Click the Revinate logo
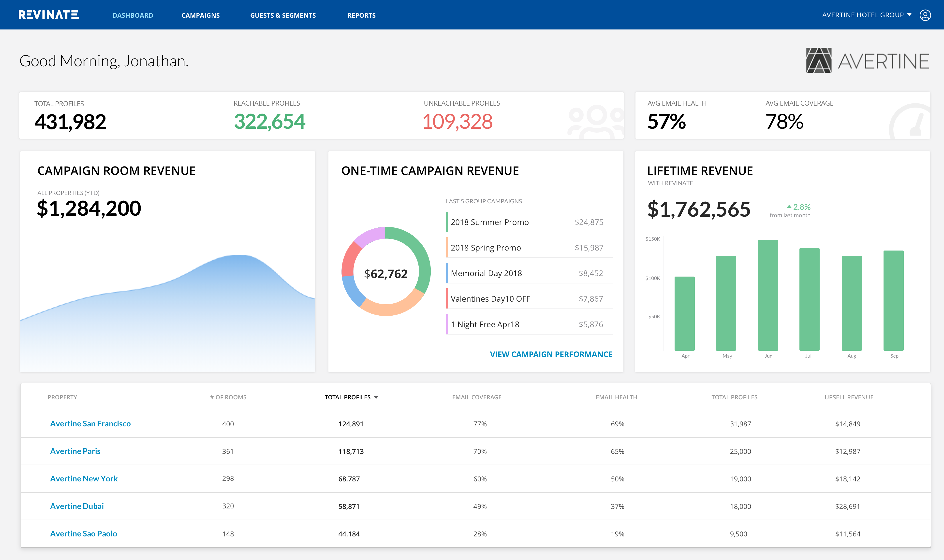 pyautogui.click(x=49, y=15)
